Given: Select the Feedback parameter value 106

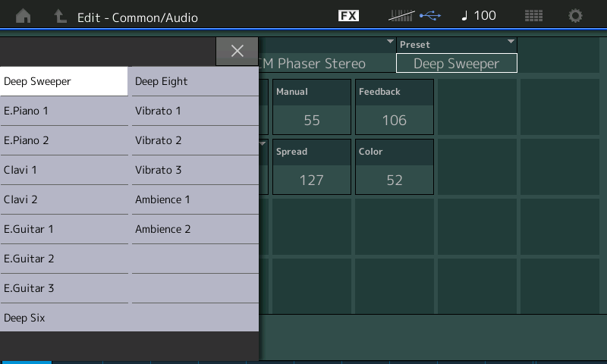Looking at the screenshot, I should [395, 120].
